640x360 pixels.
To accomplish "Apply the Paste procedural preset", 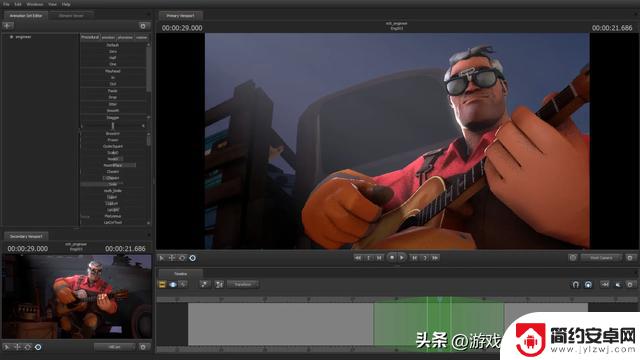I will (x=113, y=91).
